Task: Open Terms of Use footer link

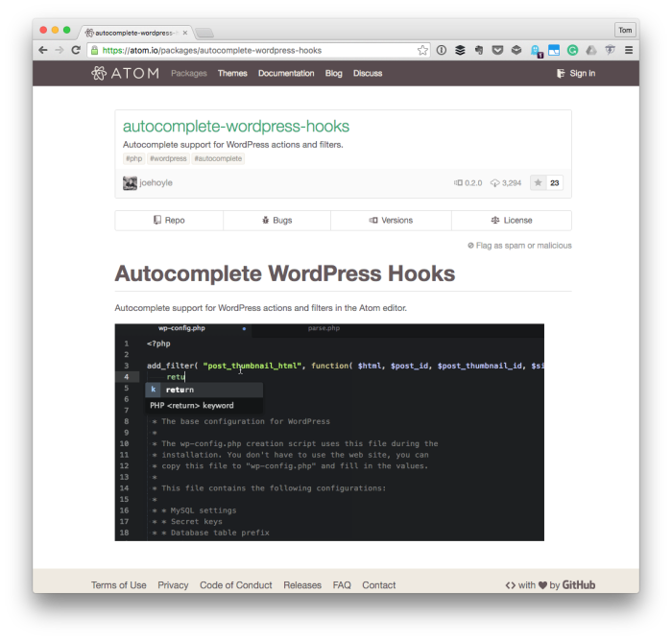Action: click(119, 585)
